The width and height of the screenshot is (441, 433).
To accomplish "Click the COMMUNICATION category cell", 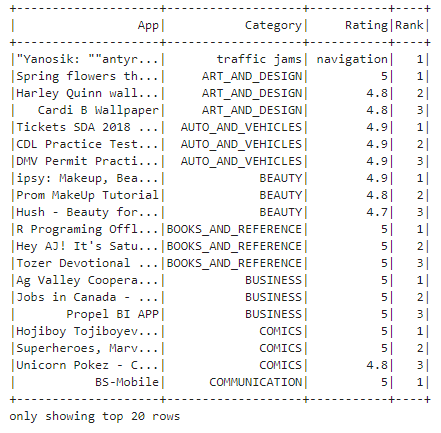I will 256,382.
